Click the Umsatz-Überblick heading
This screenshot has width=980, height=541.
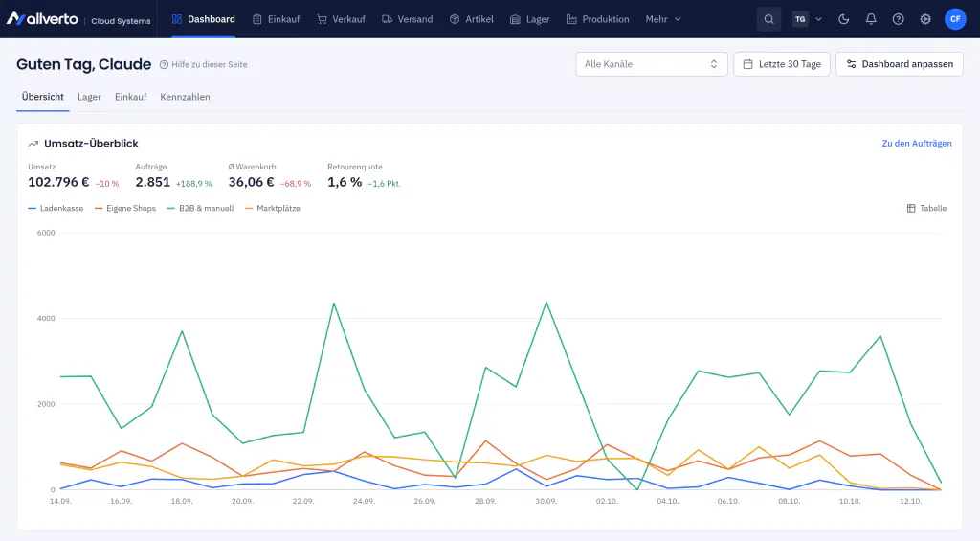pyautogui.click(x=91, y=144)
